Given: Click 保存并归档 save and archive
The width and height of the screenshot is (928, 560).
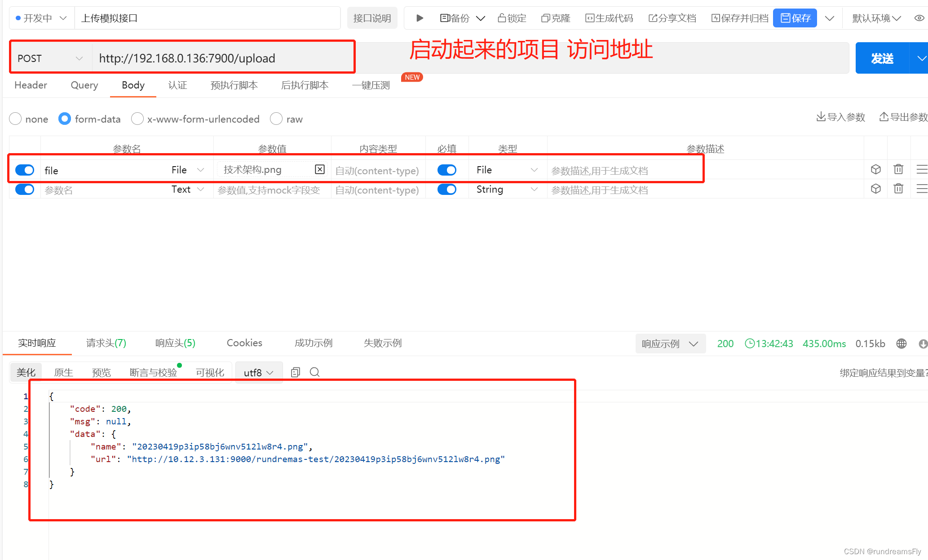Looking at the screenshot, I should (740, 18).
